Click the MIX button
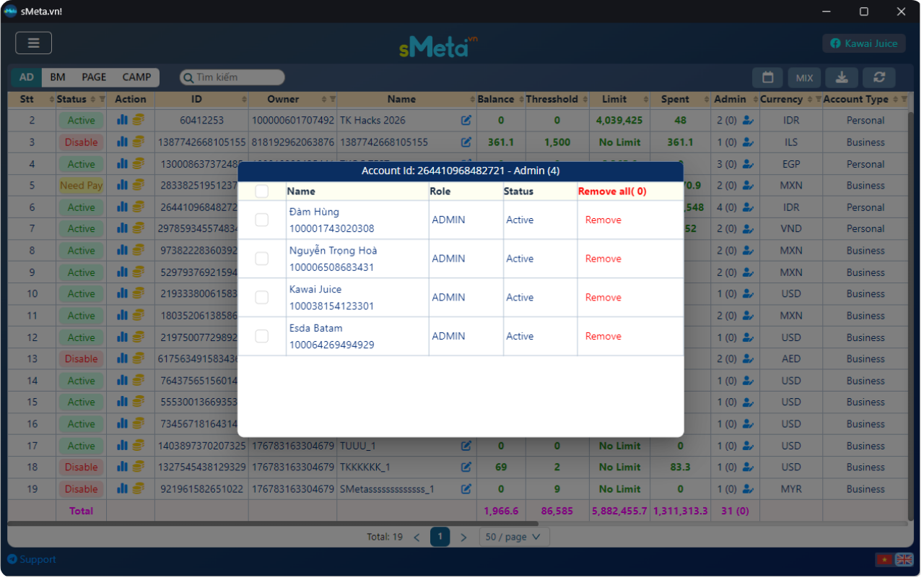 coord(804,78)
